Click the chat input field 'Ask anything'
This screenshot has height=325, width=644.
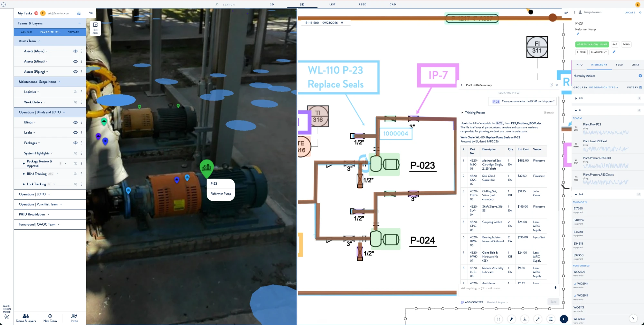[x=507, y=288]
